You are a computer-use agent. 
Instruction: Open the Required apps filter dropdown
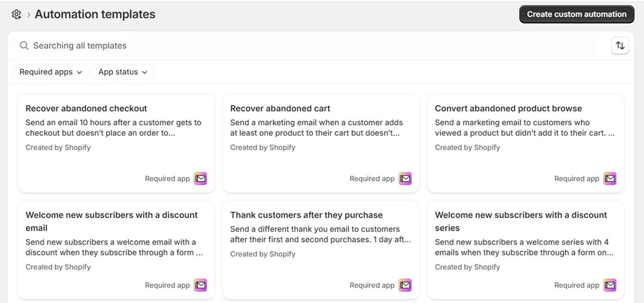[51, 71]
